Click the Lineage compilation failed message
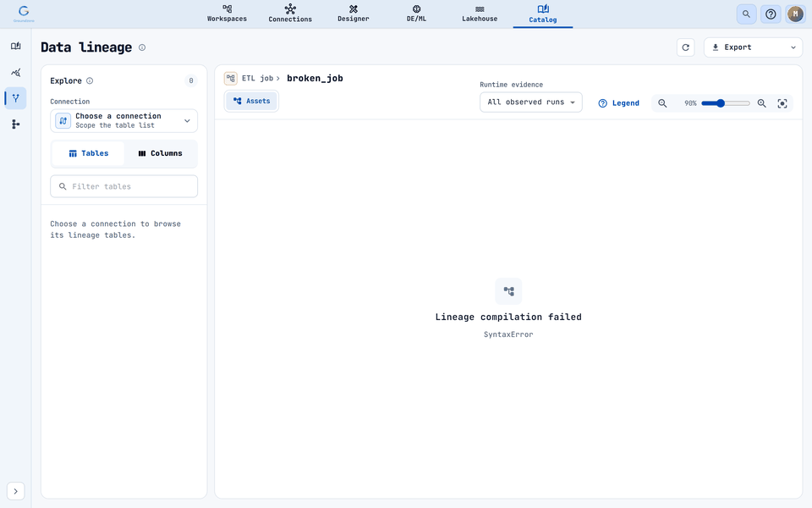812x508 pixels. [x=508, y=317]
